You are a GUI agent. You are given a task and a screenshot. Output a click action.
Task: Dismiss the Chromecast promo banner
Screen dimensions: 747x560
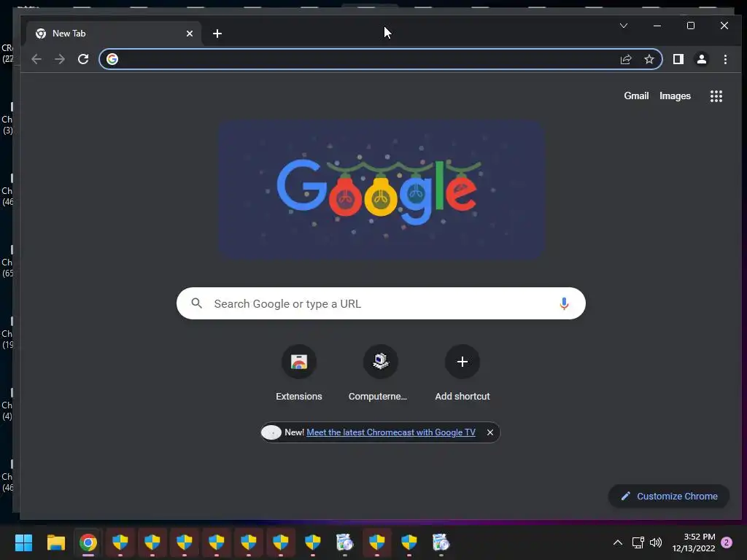tap(490, 432)
